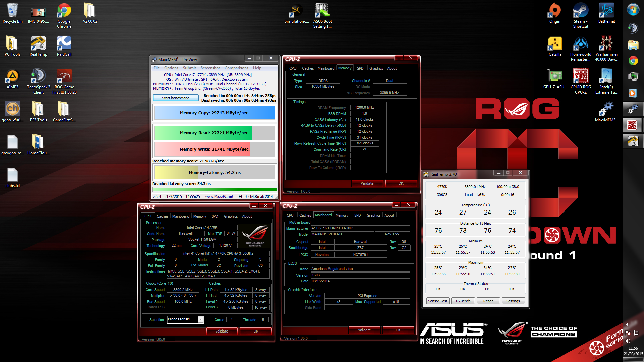Viewport: 644px width, 362px height.
Task: Launch the Steam shortcut icon
Action: coord(581,16)
